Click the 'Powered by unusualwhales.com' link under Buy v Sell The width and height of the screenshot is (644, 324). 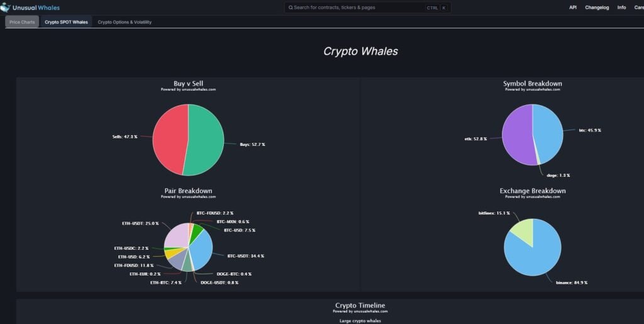(x=188, y=90)
